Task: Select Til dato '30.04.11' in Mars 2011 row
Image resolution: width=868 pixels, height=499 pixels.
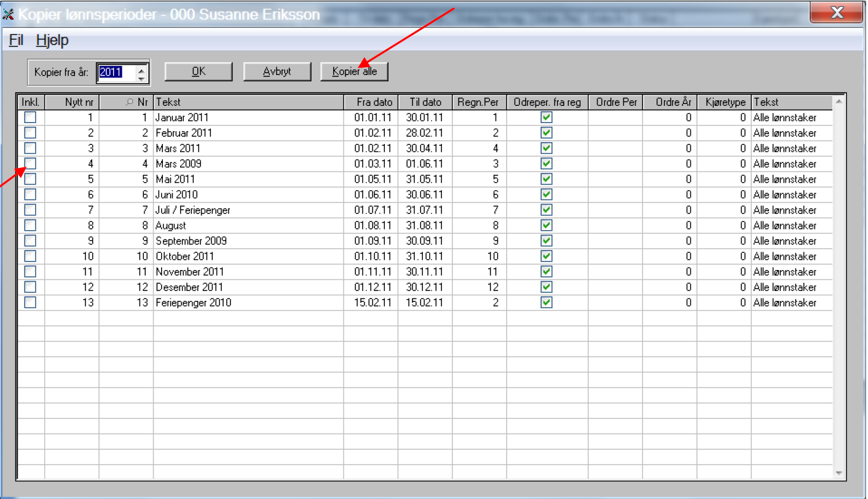Action: [x=425, y=148]
